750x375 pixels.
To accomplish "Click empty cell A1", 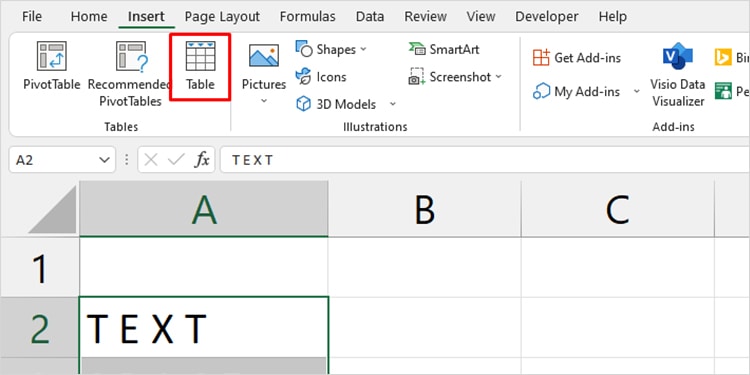I will click(x=204, y=267).
